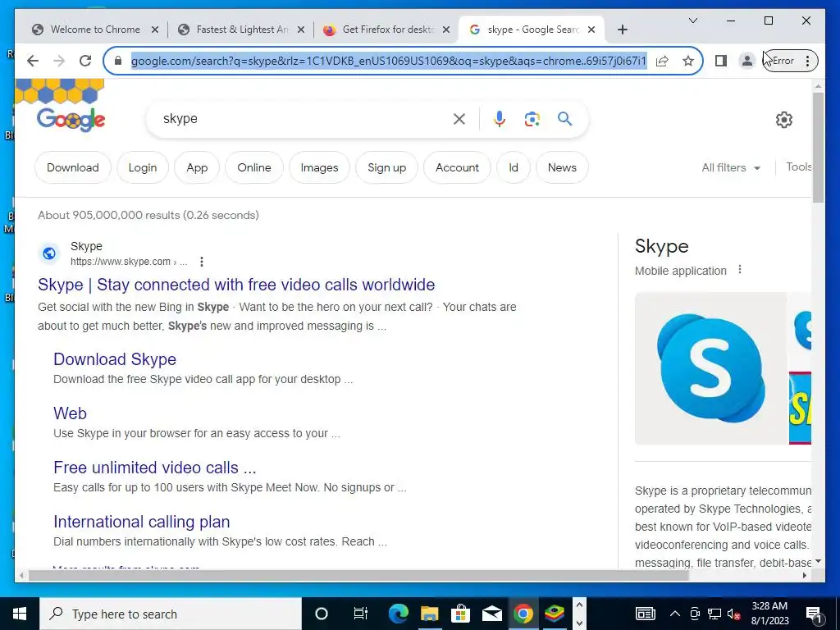Image resolution: width=840 pixels, height=630 pixels.
Task: Open the muted volume tray icon
Action: click(734, 614)
